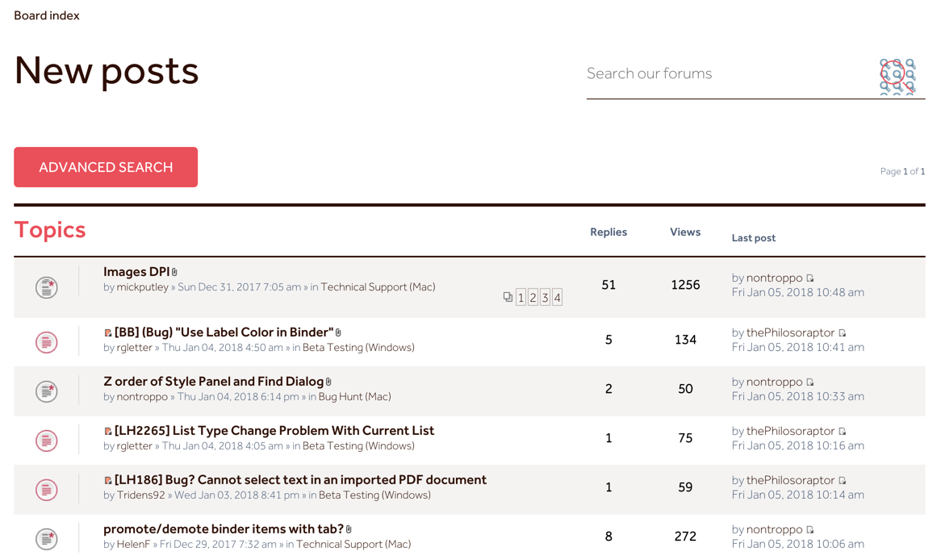Screen dimensions: 941x560
Task: Jump to last post icon beside nontroppo for Images DPI
Action: (x=809, y=277)
